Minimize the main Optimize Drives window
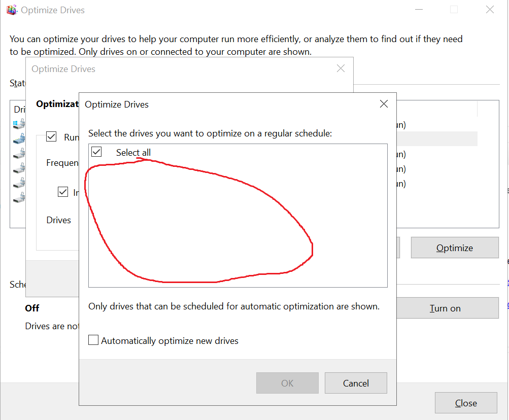This screenshot has height=420, width=509. (x=418, y=10)
